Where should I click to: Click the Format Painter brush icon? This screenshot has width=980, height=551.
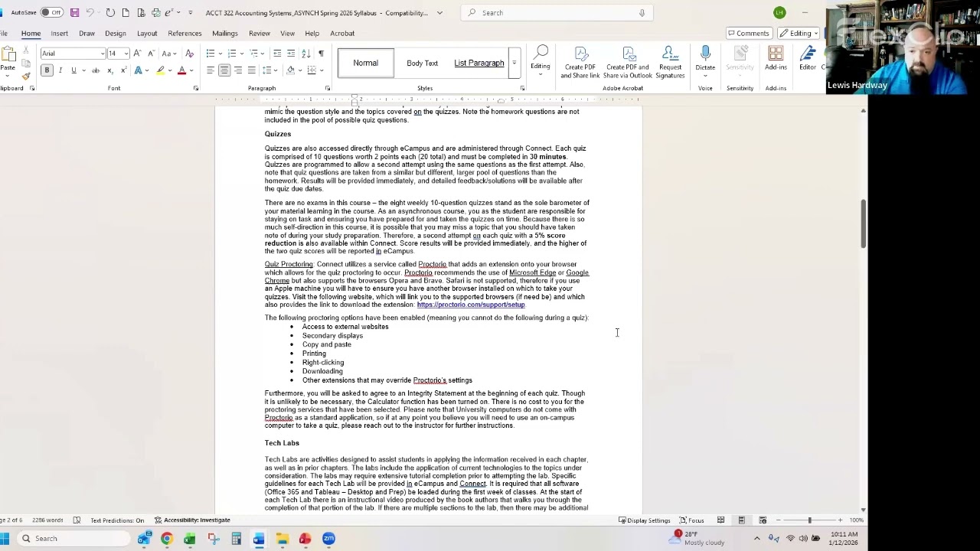click(x=26, y=75)
